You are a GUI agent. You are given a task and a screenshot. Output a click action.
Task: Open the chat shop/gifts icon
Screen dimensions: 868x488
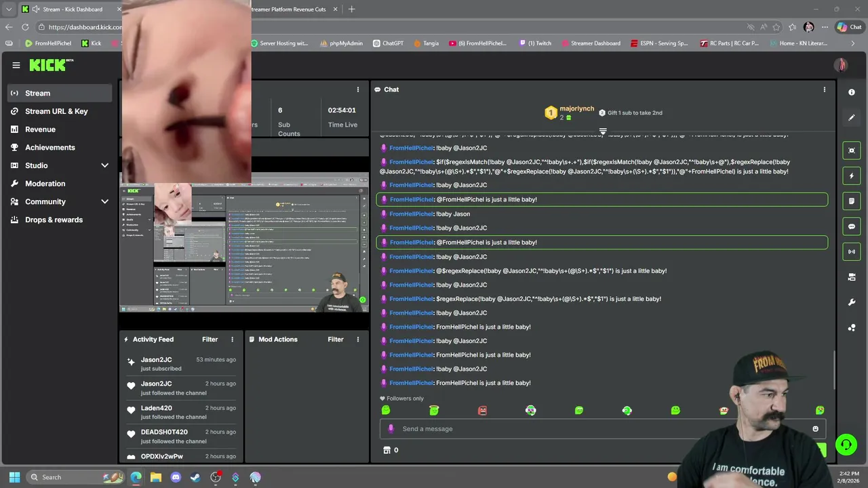pyautogui.click(x=387, y=450)
